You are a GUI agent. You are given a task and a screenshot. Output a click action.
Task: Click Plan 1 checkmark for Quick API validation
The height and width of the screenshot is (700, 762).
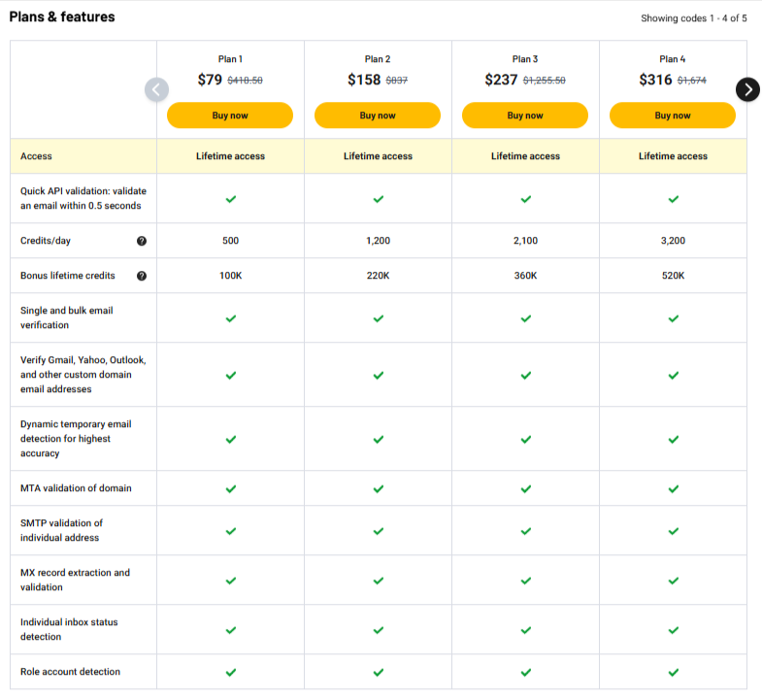231,199
